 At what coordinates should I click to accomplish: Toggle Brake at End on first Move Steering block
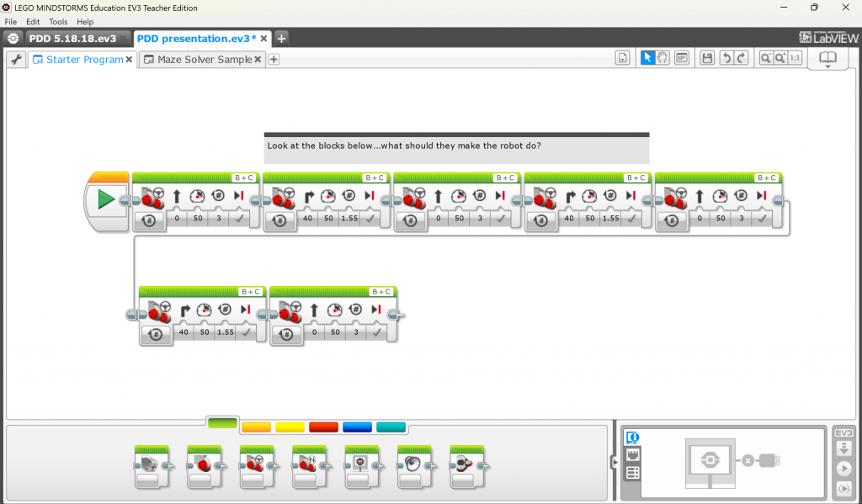238,218
